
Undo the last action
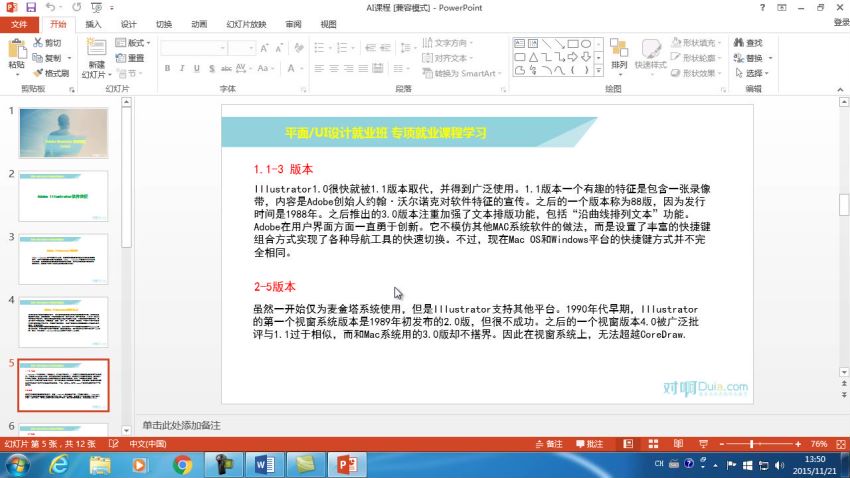(x=50, y=8)
